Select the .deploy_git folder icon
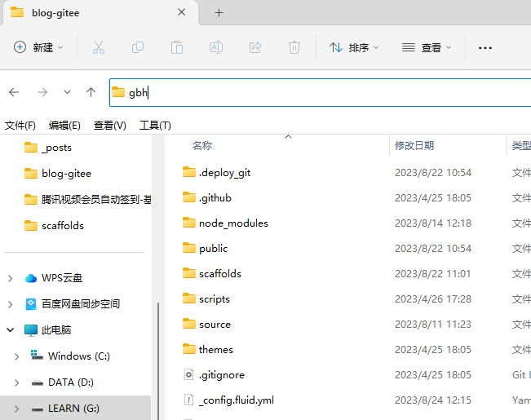Viewport: 531px width, 420px height. point(189,172)
